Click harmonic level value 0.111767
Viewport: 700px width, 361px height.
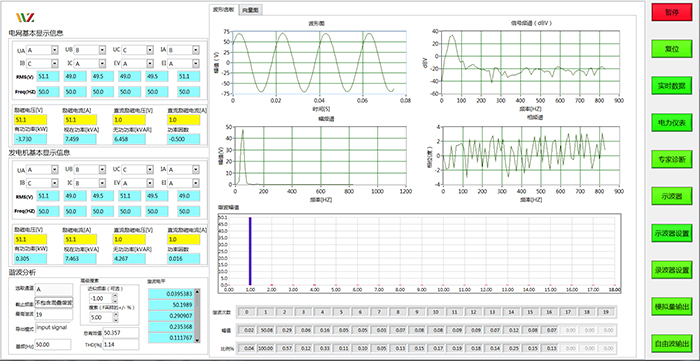[x=171, y=338]
